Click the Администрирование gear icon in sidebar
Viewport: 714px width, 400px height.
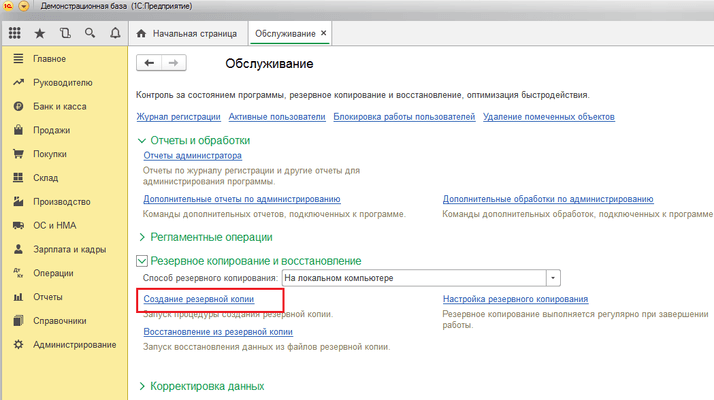tap(18, 345)
